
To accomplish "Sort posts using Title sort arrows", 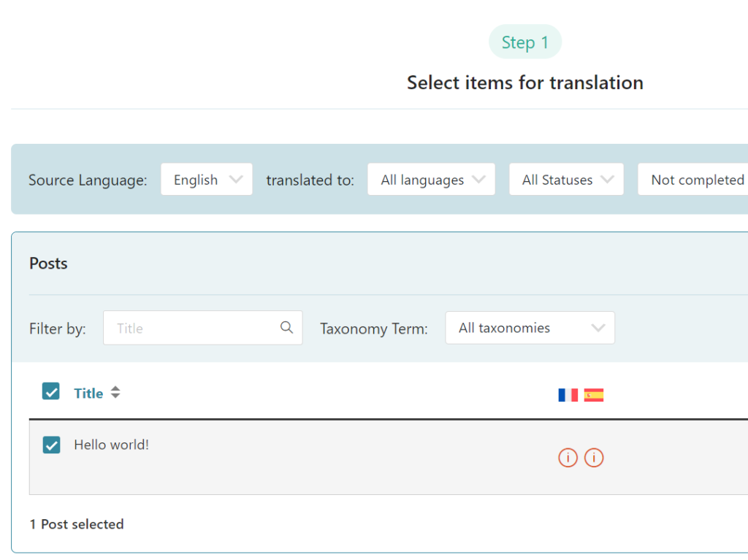I will pos(115,392).
